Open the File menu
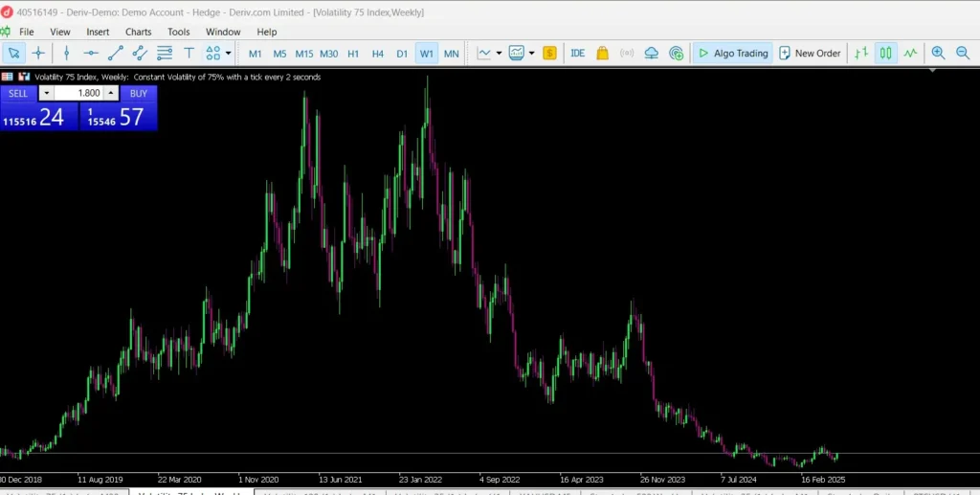The image size is (980, 495). (x=26, y=32)
